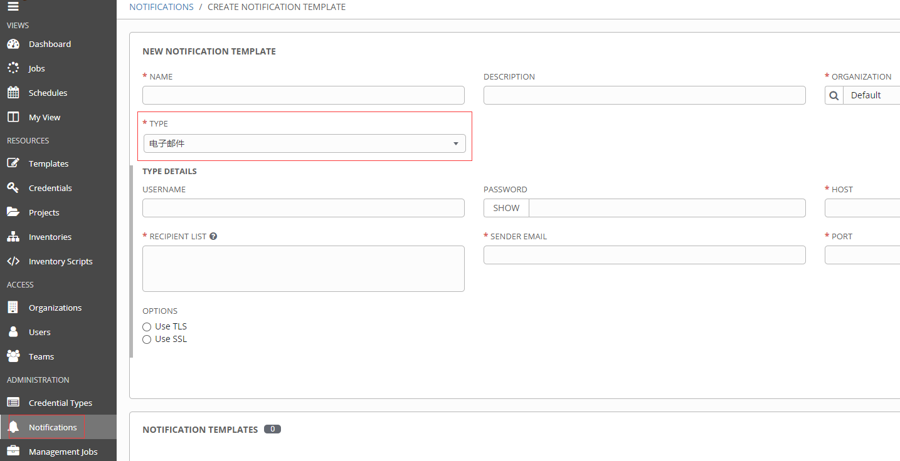Viewport: 900px width, 461px height.
Task: Click the Organization field showing Default
Action: point(872,95)
